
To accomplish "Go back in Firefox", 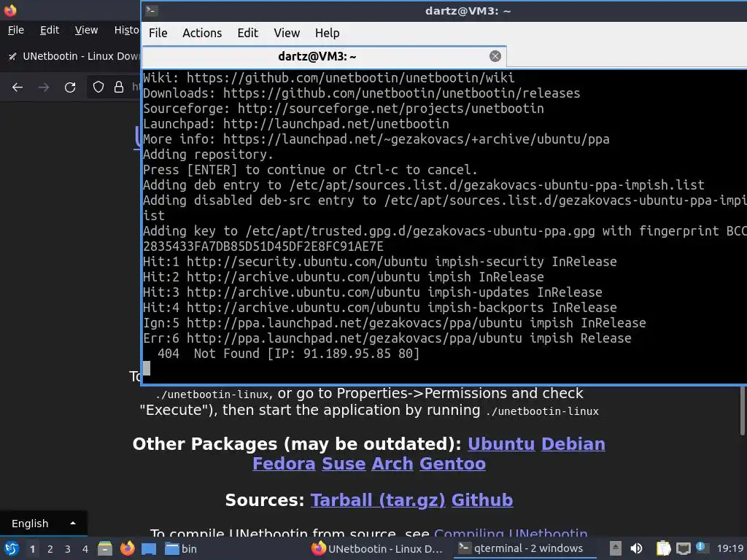I will point(18,87).
